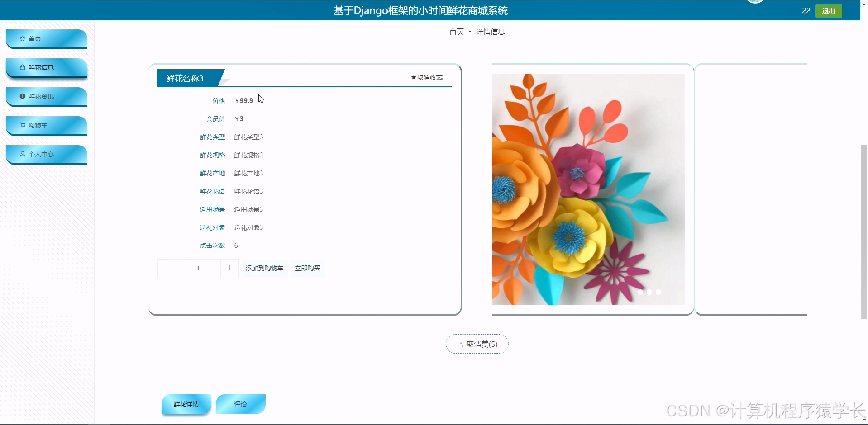Viewport: 868px width, 425px height.
Task: Click the value 适用场景3
Action: tap(248, 209)
